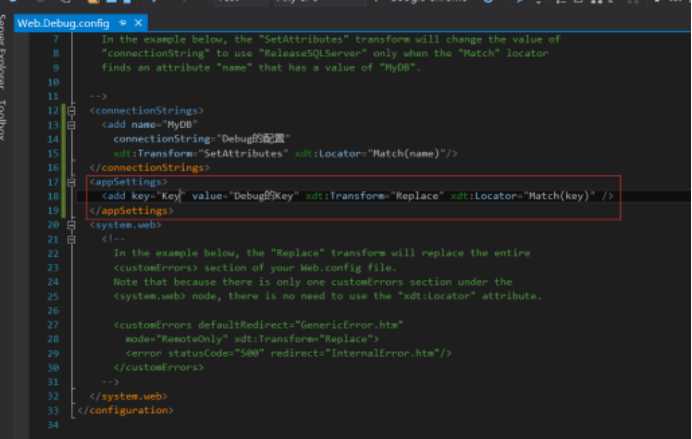Image resolution: width=692 pixels, height=439 pixels.
Task: Click the comment end marker on line 11
Action: tap(98, 96)
